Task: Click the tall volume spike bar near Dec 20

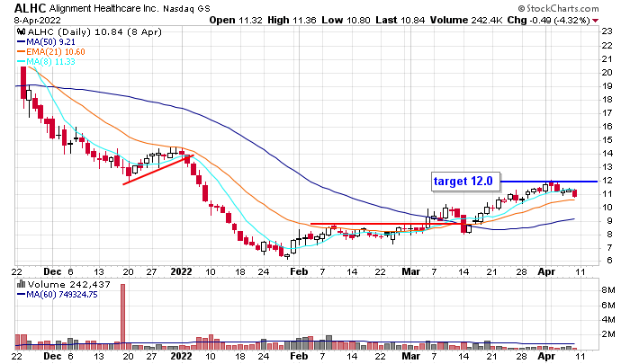Action: point(123,317)
